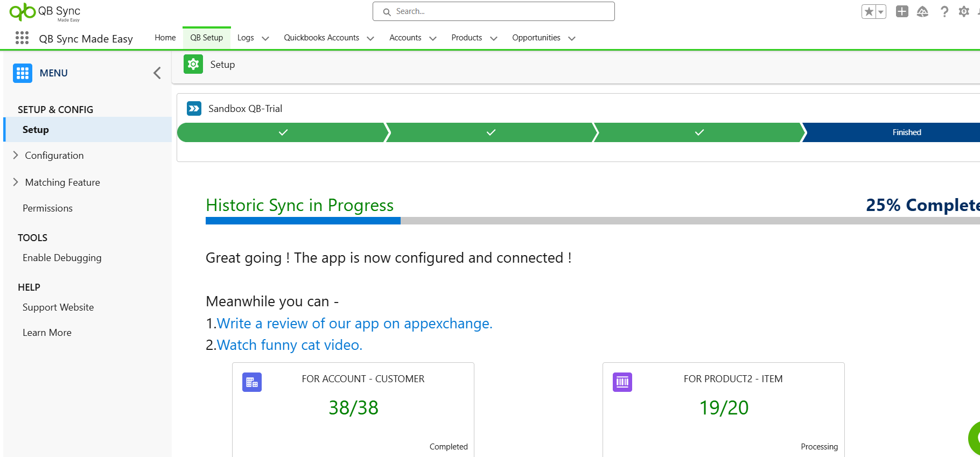Image resolution: width=980 pixels, height=457 pixels.
Task: Click the green Setup gear page icon
Action: click(x=193, y=64)
